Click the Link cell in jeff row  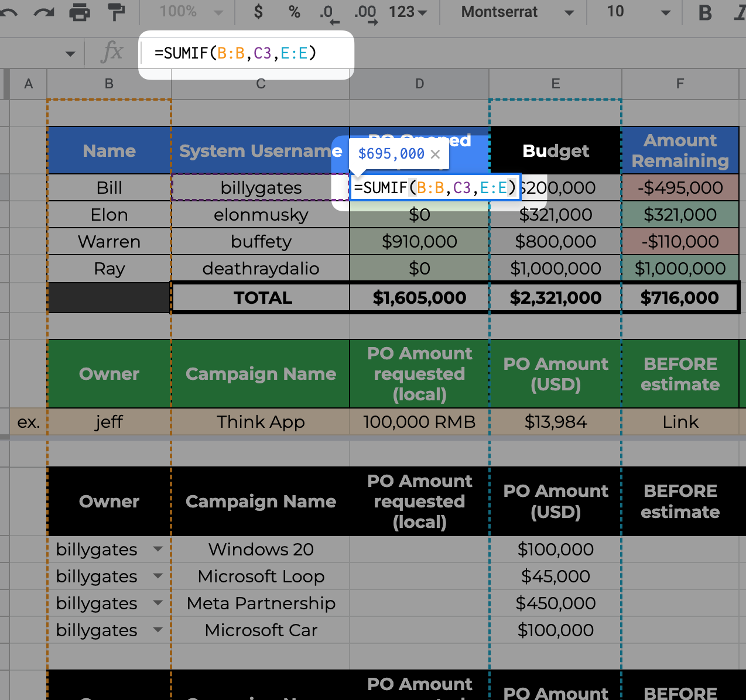(x=680, y=421)
